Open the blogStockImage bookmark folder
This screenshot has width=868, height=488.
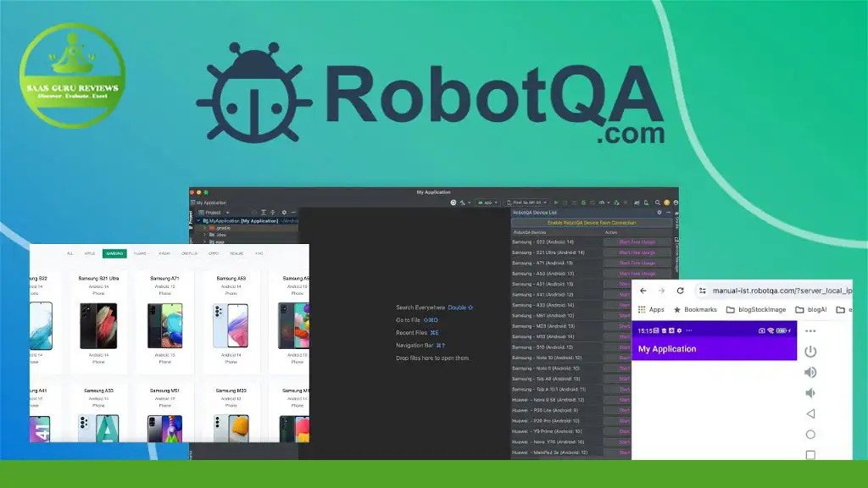[755, 309]
